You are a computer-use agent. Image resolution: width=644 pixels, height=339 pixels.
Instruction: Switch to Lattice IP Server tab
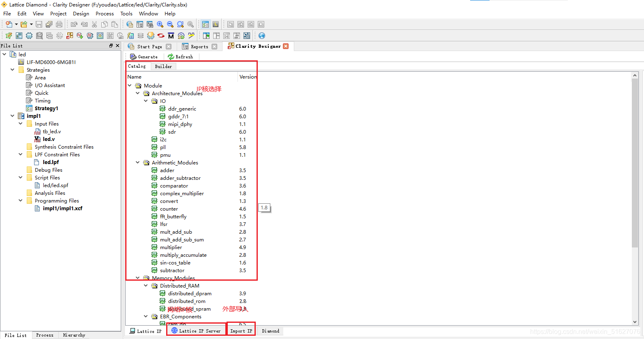196,331
